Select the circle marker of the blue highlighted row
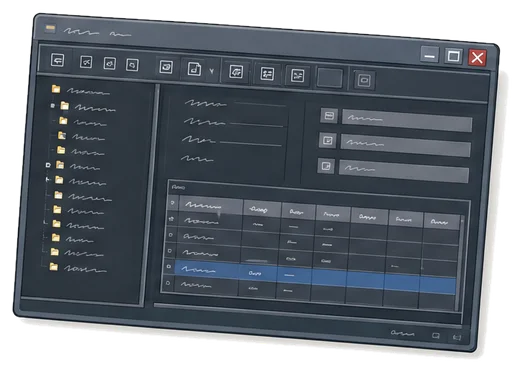 (169, 266)
